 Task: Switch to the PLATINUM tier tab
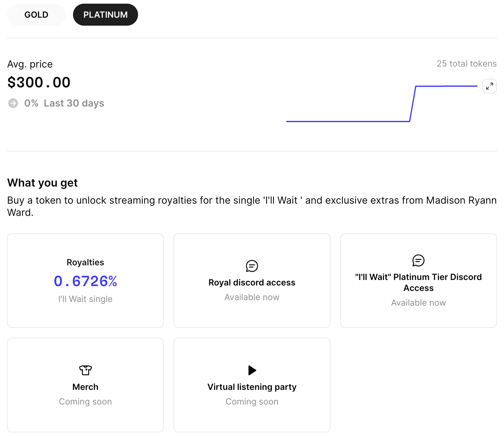coord(105,14)
